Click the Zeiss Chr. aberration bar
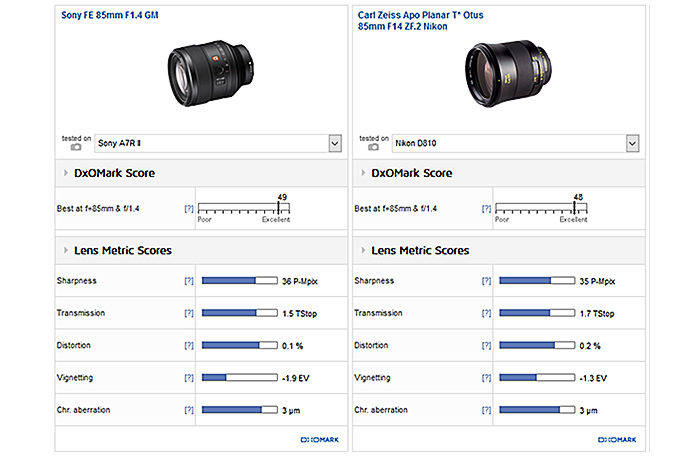Image resolution: width=700 pixels, height=457 pixels. click(537, 410)
